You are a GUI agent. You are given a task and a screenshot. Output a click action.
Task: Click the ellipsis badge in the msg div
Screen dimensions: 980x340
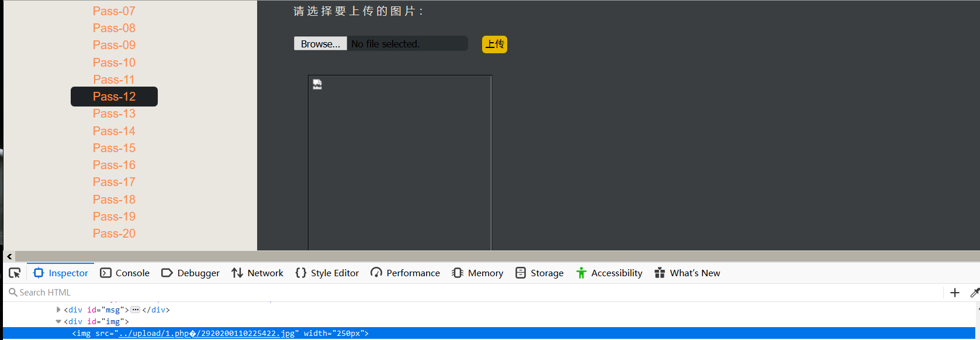pyautogui.click(x=136, y=310)
